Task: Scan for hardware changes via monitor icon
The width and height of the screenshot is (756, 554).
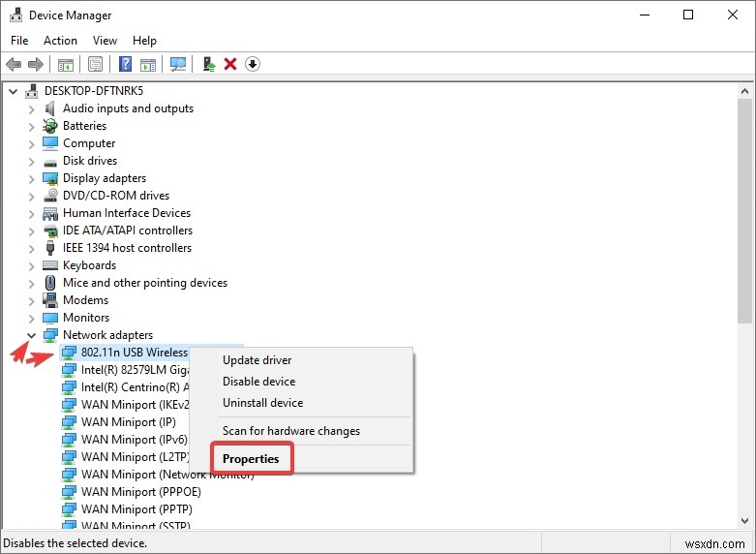Action: pos(178,64)
